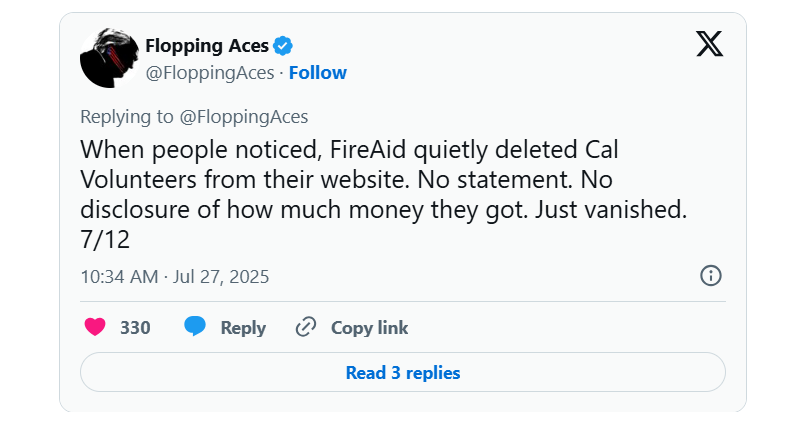The width and height of the screenshot is (803, 422).
Task: Open the Flopping Aces display name
Action: pos(207,45)
